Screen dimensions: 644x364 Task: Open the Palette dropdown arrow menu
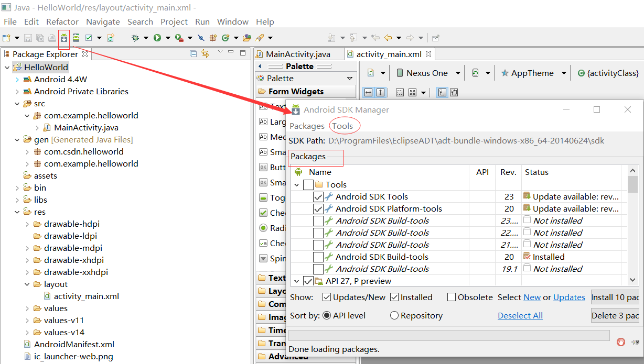pyautogui.click(x=350, y=79)
